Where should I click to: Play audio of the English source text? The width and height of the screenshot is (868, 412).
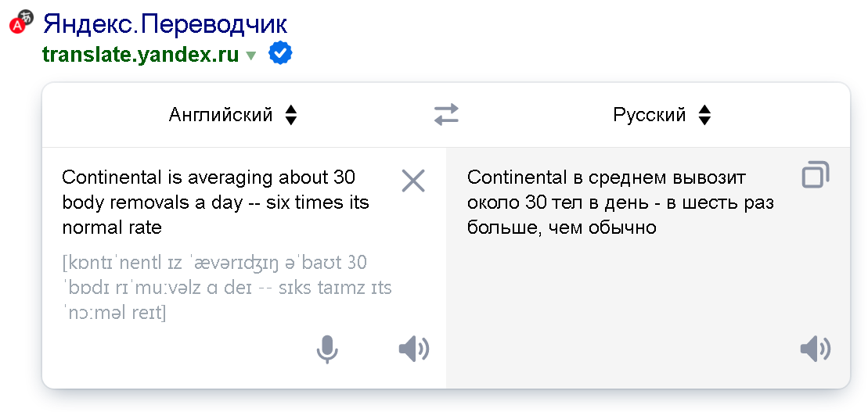(413, 349)
